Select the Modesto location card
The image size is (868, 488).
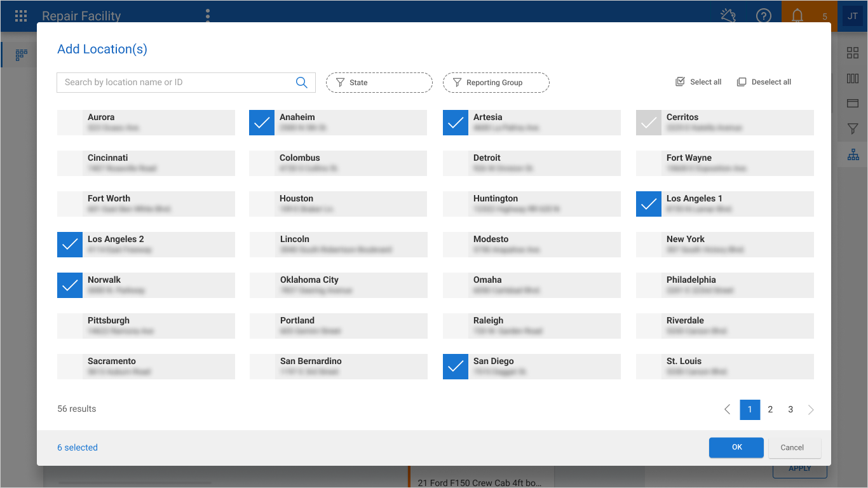point(532,245)
